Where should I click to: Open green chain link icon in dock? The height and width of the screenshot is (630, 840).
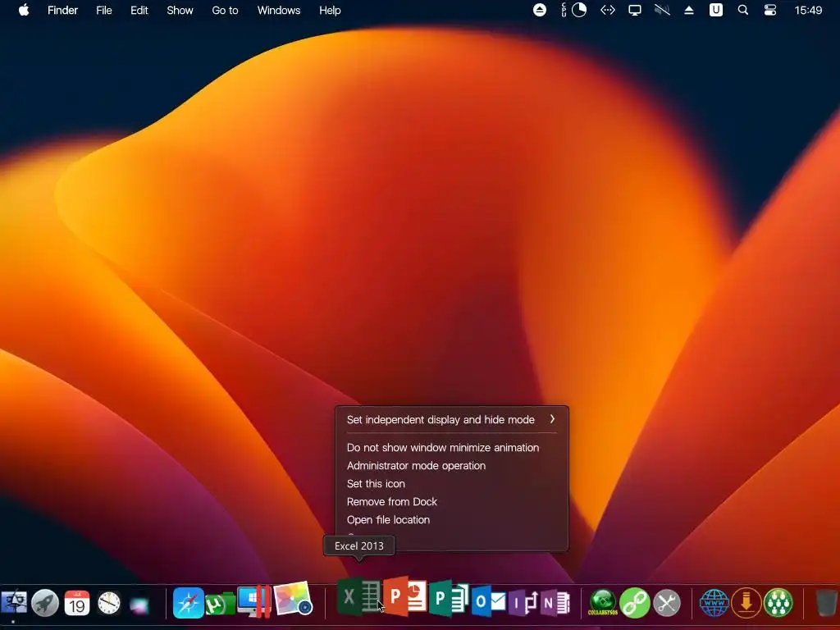click(635, 603)
